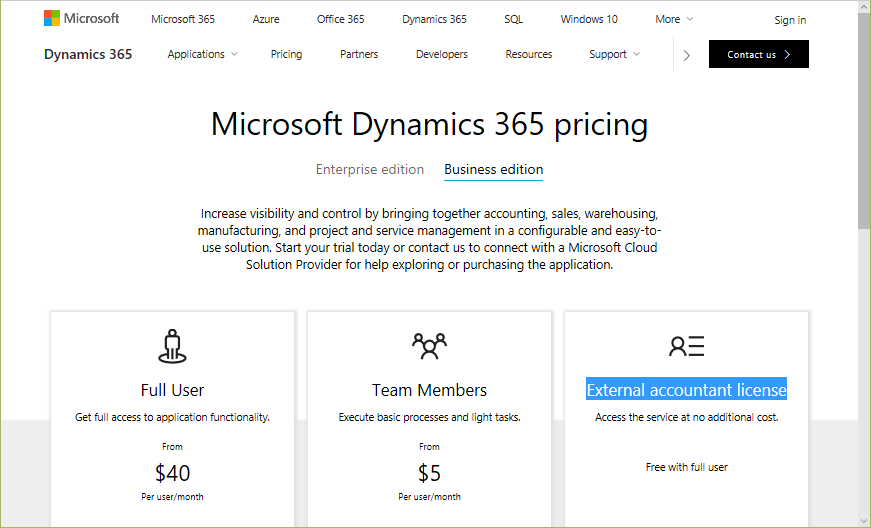The image size is (871, 528).
Task: Open Microsoft 365 from top menu
Action: 183,19
